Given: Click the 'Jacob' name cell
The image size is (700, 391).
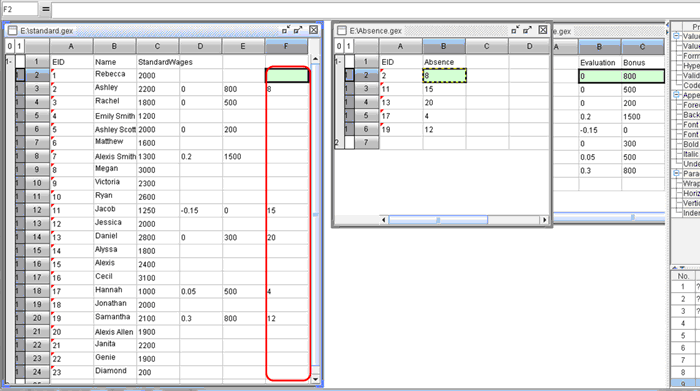Looking at the screenshot, I should (x=115, y=210).
